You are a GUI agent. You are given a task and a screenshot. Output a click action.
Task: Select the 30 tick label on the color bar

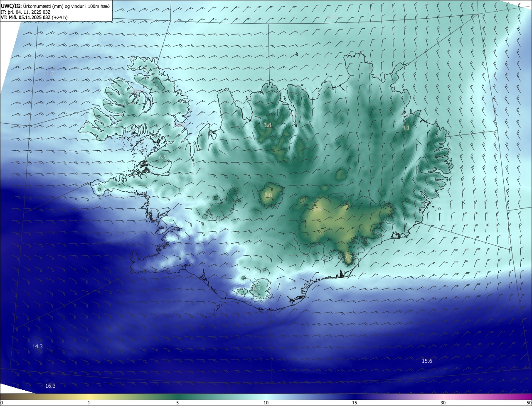(x=443, y=403)
